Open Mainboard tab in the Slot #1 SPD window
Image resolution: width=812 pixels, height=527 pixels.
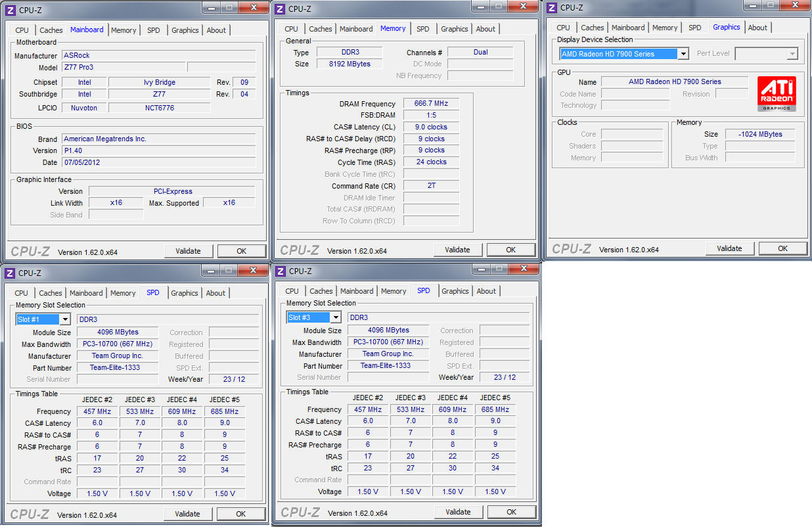[x=86, y=293]
